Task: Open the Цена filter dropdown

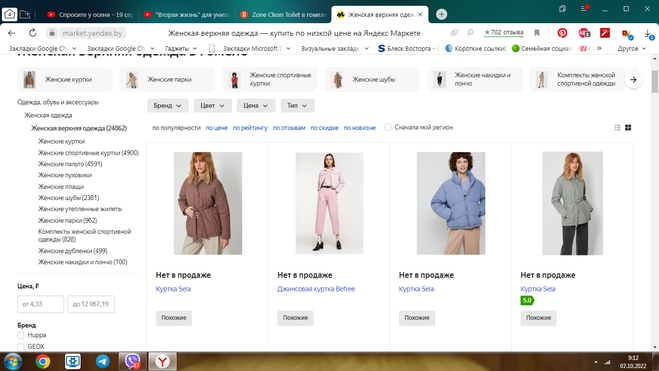Action: pos(256,105)
